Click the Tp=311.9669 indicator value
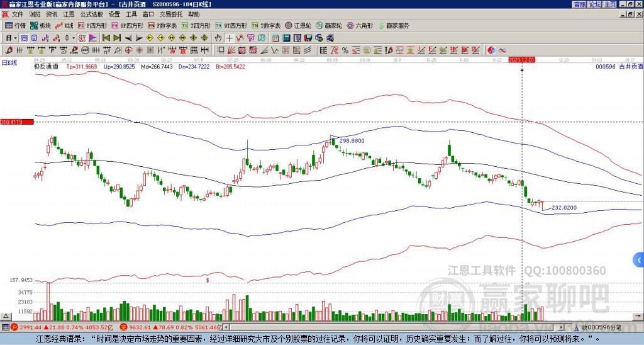This screenshot has height=345, width=644. coord(82,66)
